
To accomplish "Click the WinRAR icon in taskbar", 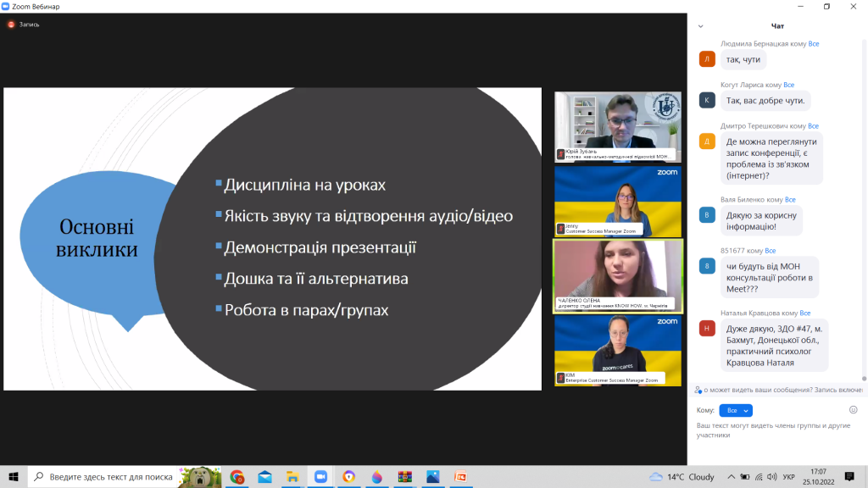I will tap(405, 477).
